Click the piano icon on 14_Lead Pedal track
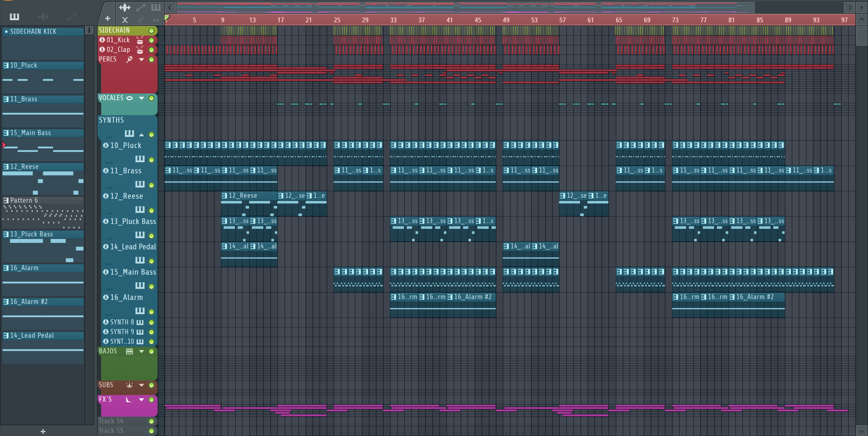 pos(140,260)
